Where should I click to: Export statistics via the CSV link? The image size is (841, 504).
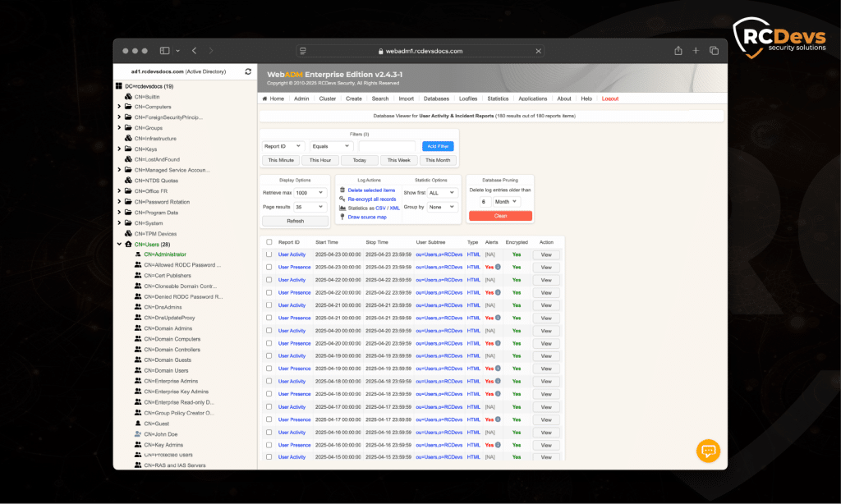380,208
